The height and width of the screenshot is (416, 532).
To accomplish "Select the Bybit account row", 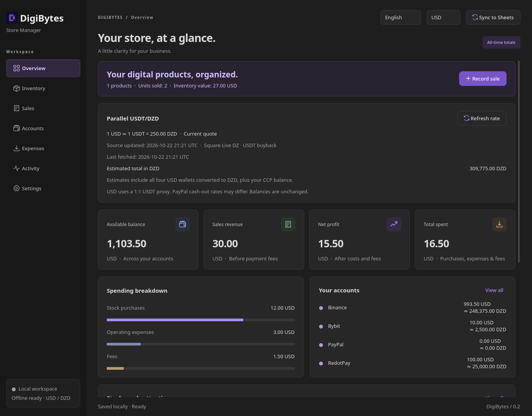I will pyautogui.click(x=412, y=326).
